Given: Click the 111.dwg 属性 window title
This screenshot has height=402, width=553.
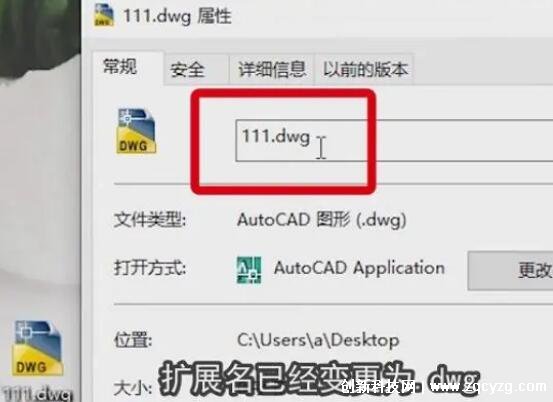Looking at the screenshot, I should pos(177,16).
